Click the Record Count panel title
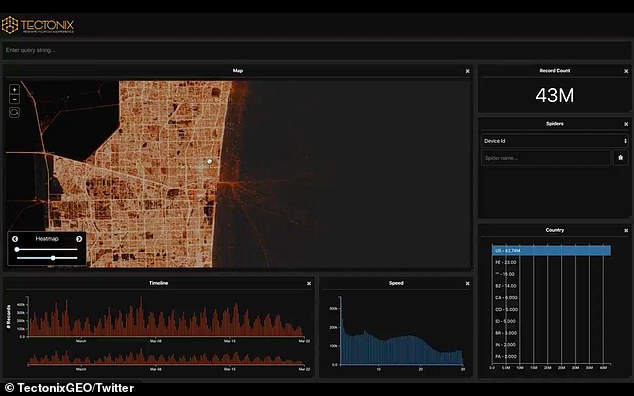The image size is (634, 396). click(554, 71)
